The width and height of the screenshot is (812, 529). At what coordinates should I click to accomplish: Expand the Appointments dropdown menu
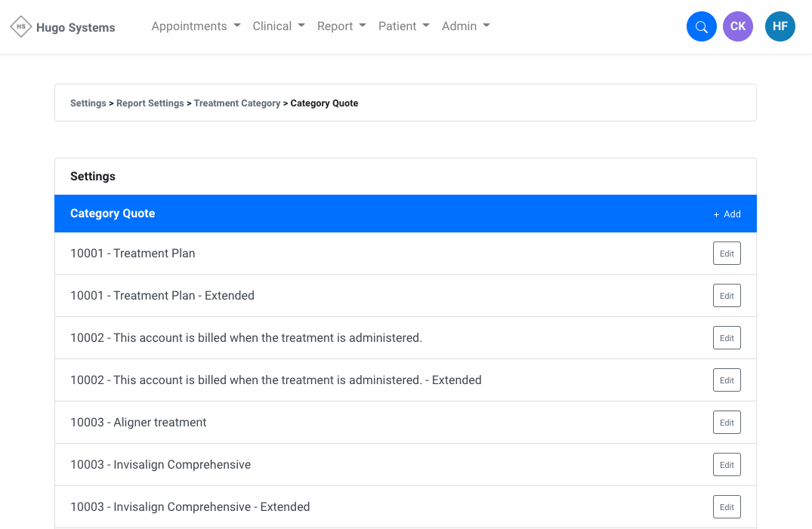[x=196, y=26]
